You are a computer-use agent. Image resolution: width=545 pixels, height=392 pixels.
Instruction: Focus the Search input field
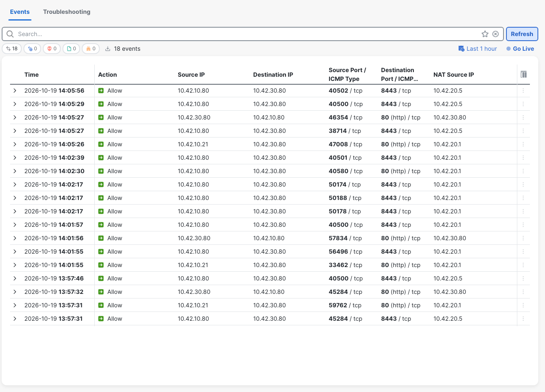[247, 34]
